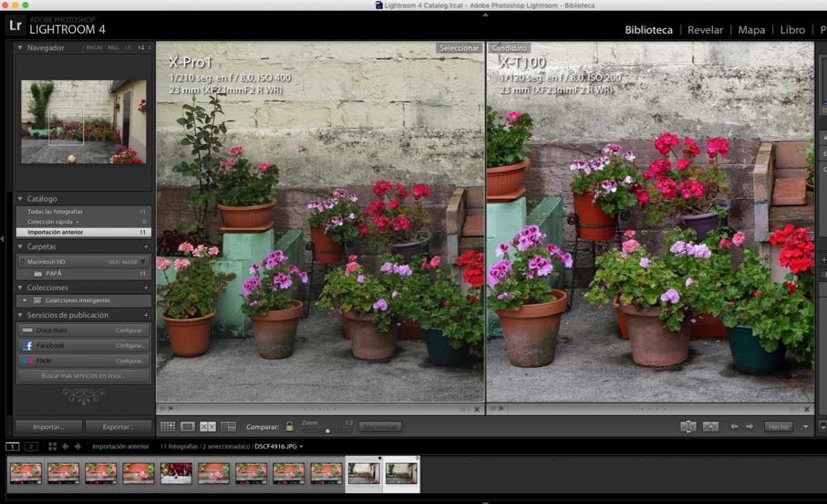
Task: Collapse the Colecciones panel
Action: [x=20, y=288]
